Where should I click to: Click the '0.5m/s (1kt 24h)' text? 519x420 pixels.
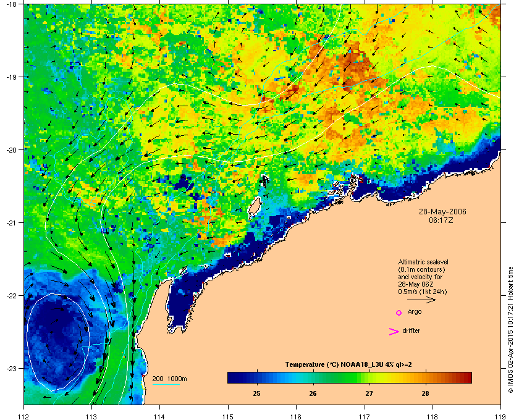click(423, 292)
